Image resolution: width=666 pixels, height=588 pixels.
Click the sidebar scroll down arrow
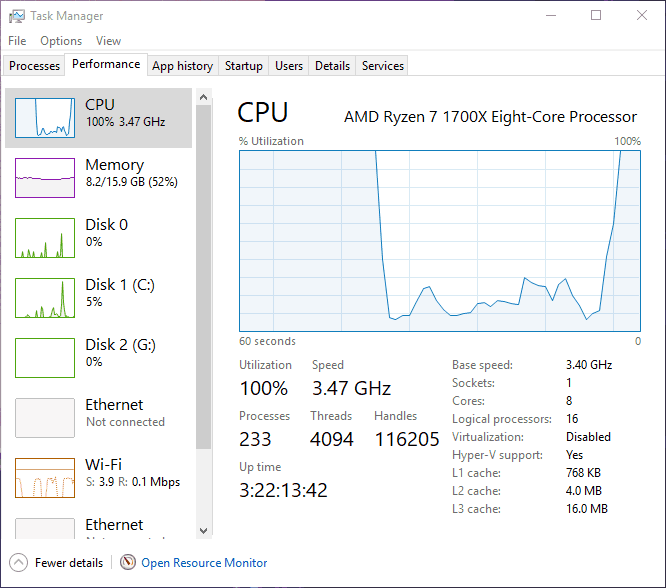click(203, 531)
